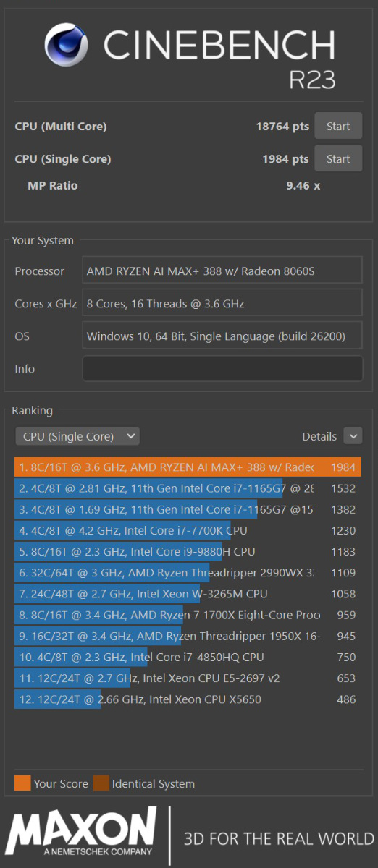
Task: Select the Xeon CPU X5650 ranking entry
Action: click(188, 699)
